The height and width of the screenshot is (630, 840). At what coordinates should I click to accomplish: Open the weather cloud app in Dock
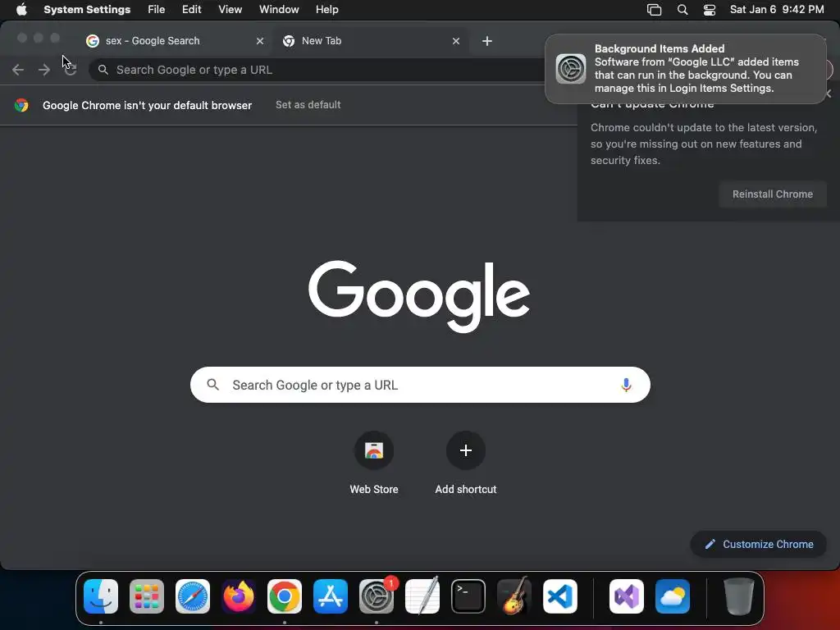click(673, 596)
